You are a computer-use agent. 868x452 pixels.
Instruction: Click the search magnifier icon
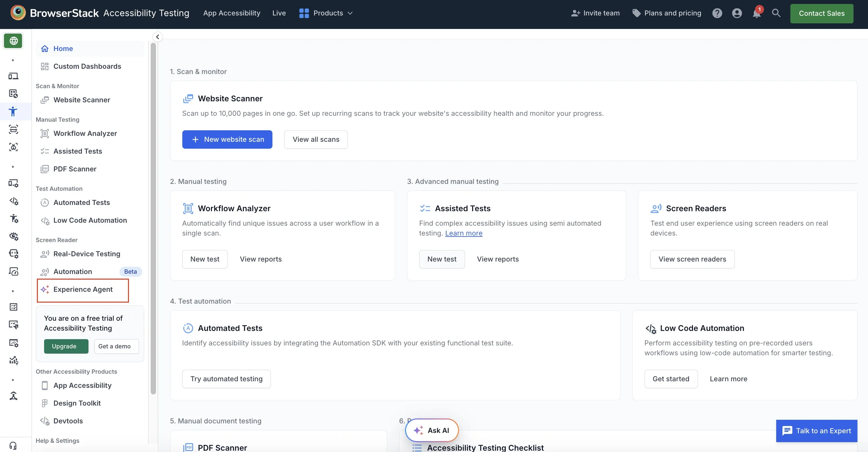776,13
